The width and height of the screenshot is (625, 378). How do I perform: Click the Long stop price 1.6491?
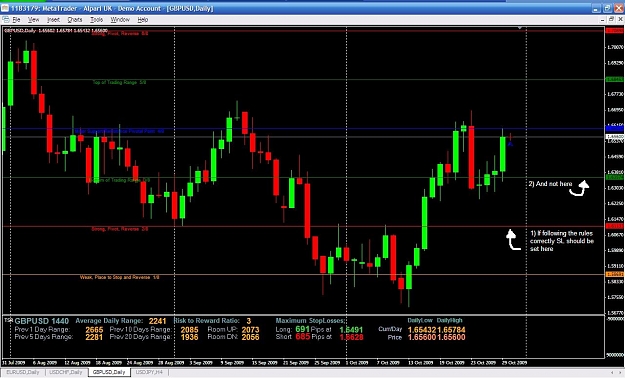click(x=351, y=330)
